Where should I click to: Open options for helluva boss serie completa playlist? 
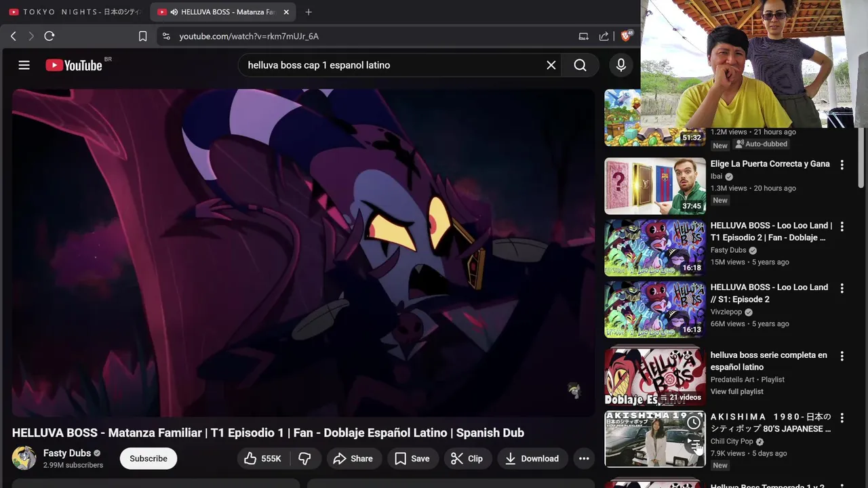(x=842, y=356)
